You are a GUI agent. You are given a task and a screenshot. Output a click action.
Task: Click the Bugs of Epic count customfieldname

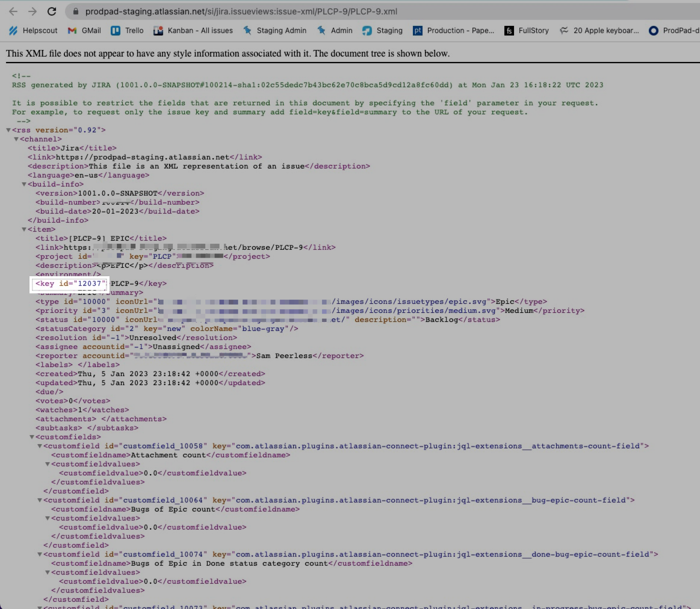[173, 509]
